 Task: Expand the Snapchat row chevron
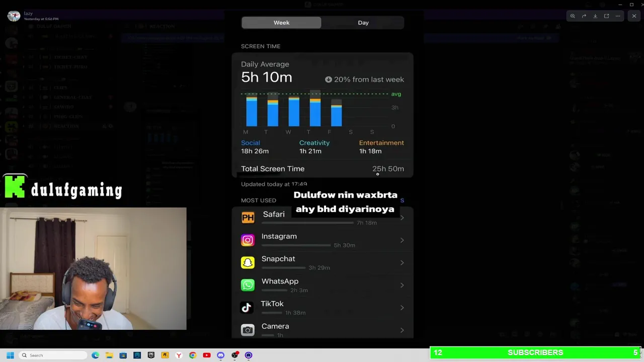point(402,262)
